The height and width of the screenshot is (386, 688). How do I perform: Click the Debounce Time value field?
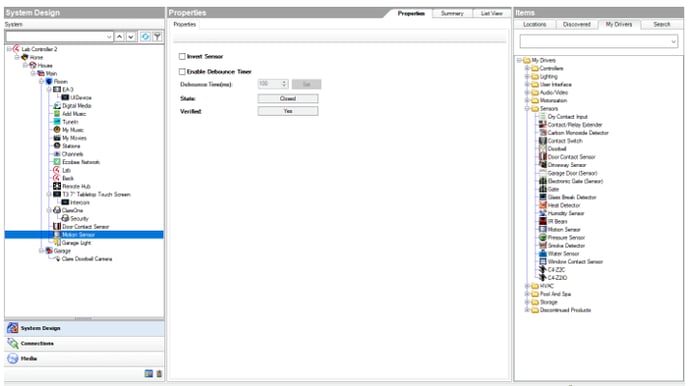pos(269,84)
